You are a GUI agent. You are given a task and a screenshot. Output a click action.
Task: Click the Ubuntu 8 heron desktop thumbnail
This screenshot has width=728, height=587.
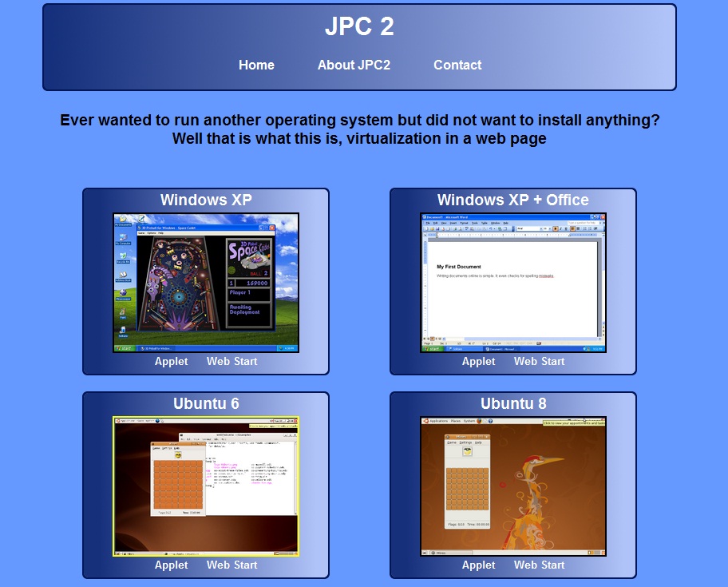(x=513, y=486)
